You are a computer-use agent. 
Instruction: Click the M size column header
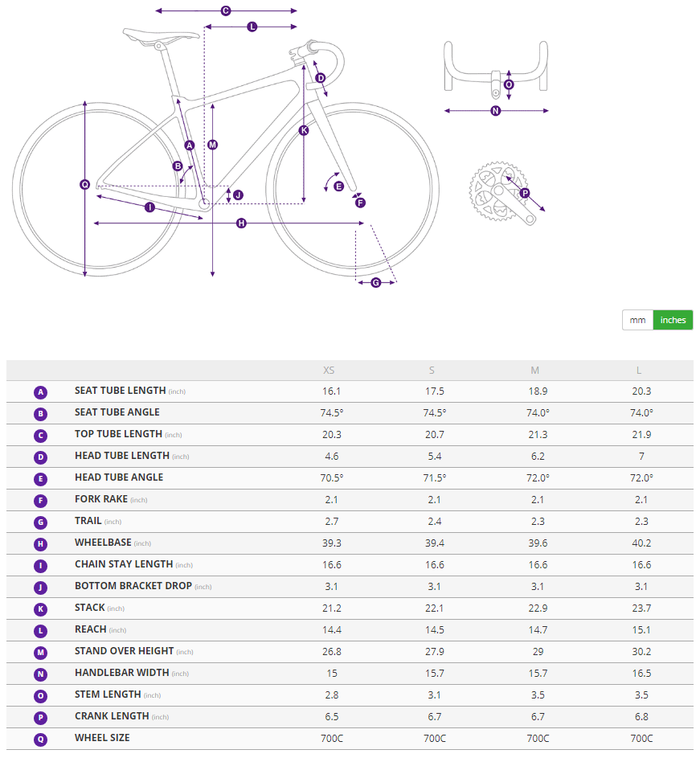click(x=535, y=371)
